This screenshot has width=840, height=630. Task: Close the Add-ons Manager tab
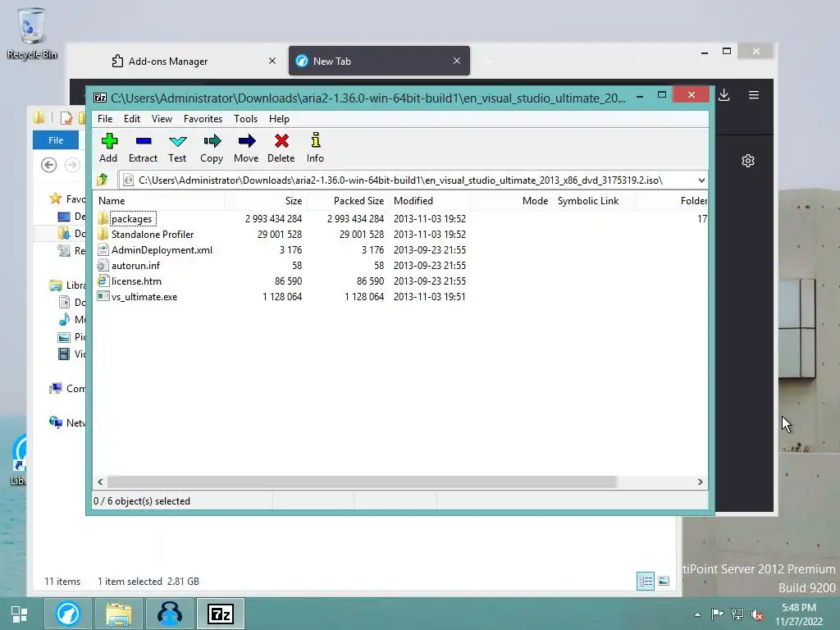272,61
